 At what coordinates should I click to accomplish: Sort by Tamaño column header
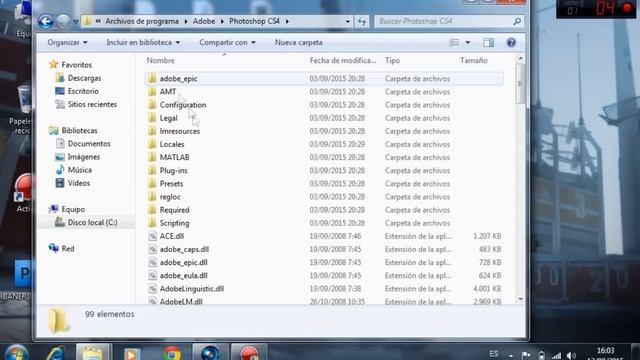(473, 60)
